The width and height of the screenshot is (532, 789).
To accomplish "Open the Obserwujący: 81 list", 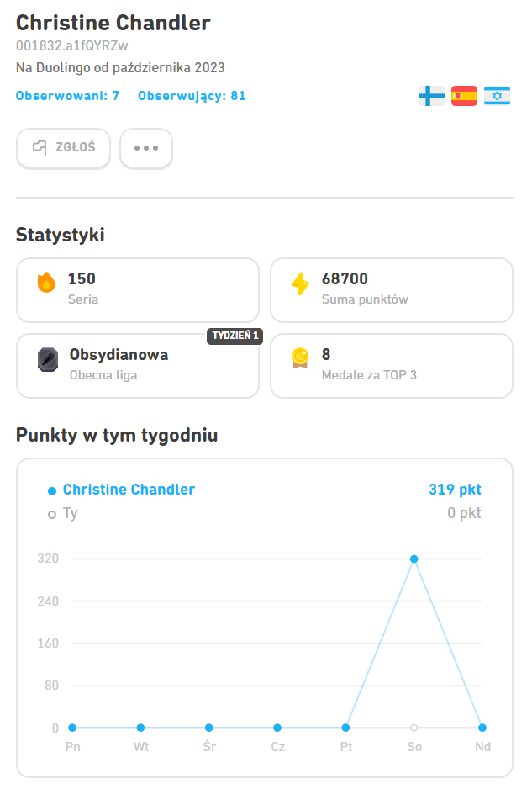I will click(192, 96).
